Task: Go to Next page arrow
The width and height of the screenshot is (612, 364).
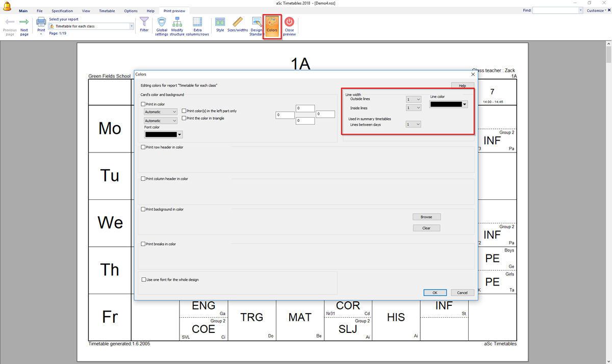Action: coord(24,22)
